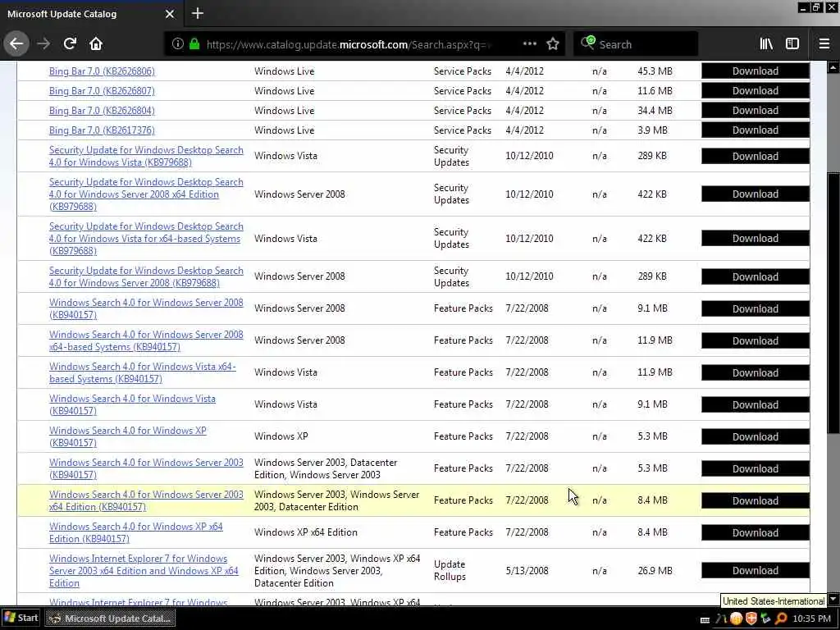Image resolution: width=840 pixels, height=630 pixels.
Task: Open Internet Explorer 7 Server 2003 x64 link
Action: tap(144, 571)
